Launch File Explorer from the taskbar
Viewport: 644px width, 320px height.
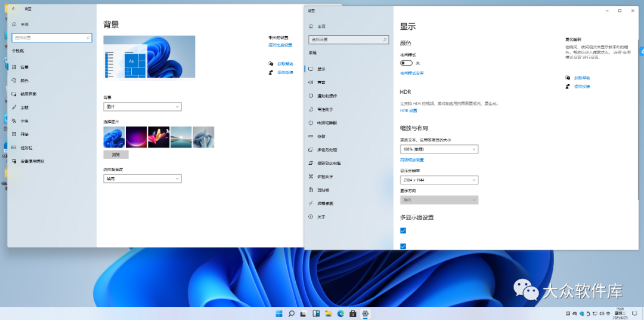328,314
